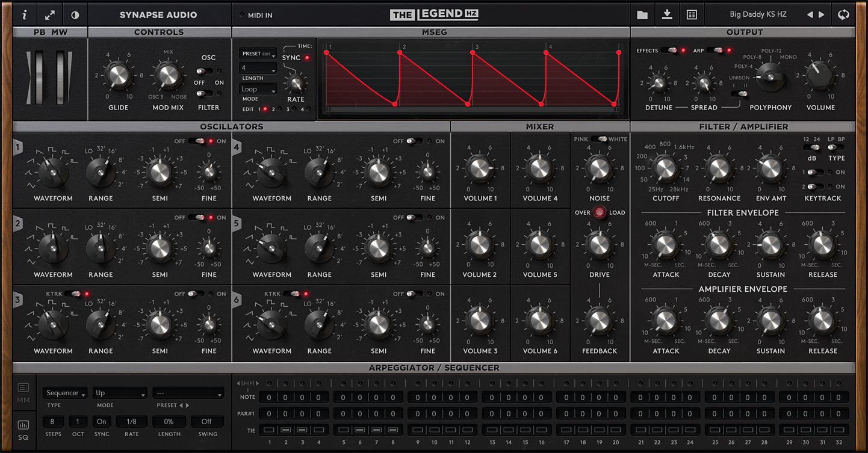Click sequencer SHIFT left arrow
868x453 pixels.
(x=239, y=383)
